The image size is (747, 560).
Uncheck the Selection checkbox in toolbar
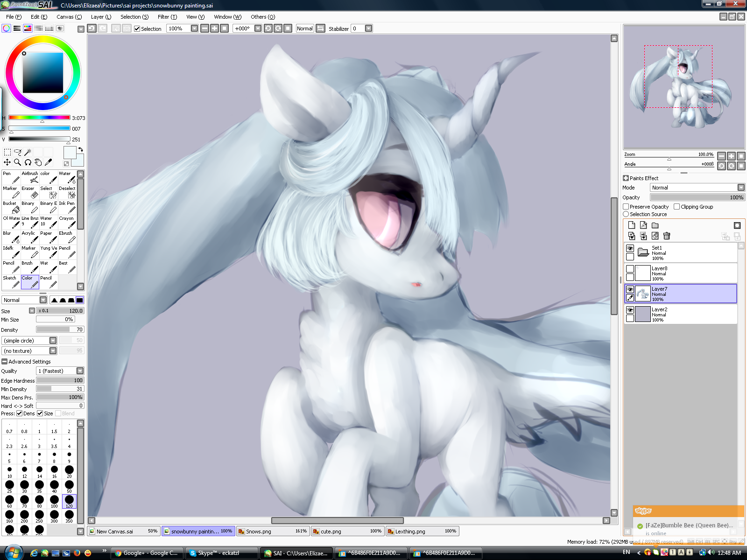tap(137, 29)
